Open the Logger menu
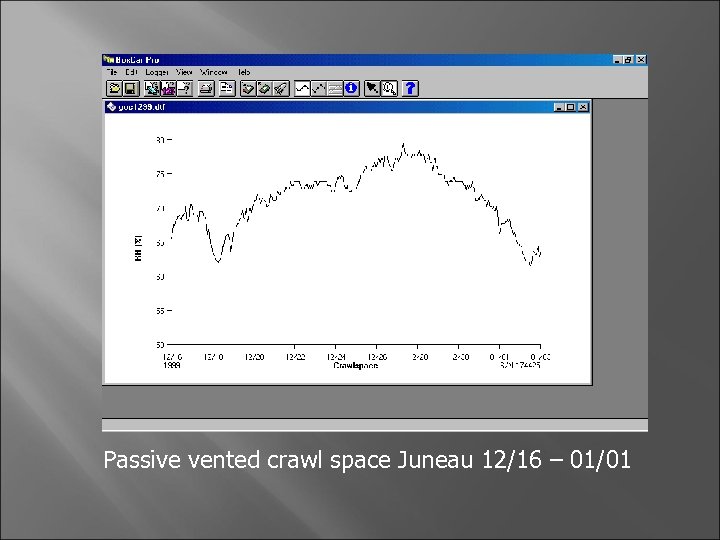720x540 pixels. (157, 73)
